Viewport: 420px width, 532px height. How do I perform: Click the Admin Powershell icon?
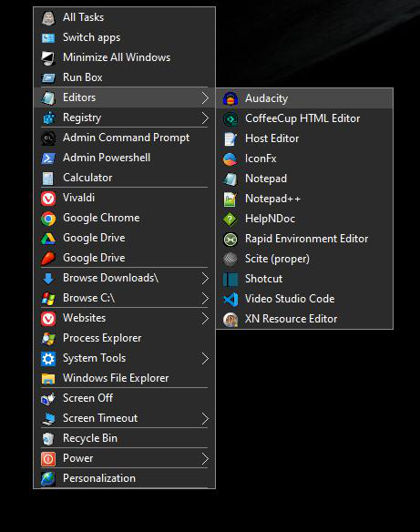point(48,159)
